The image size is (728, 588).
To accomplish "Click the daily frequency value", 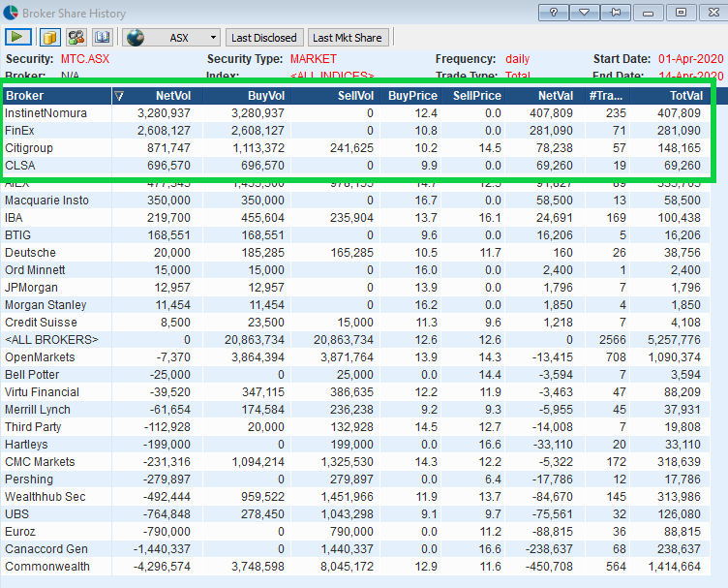I will click(x=517, y=59).
